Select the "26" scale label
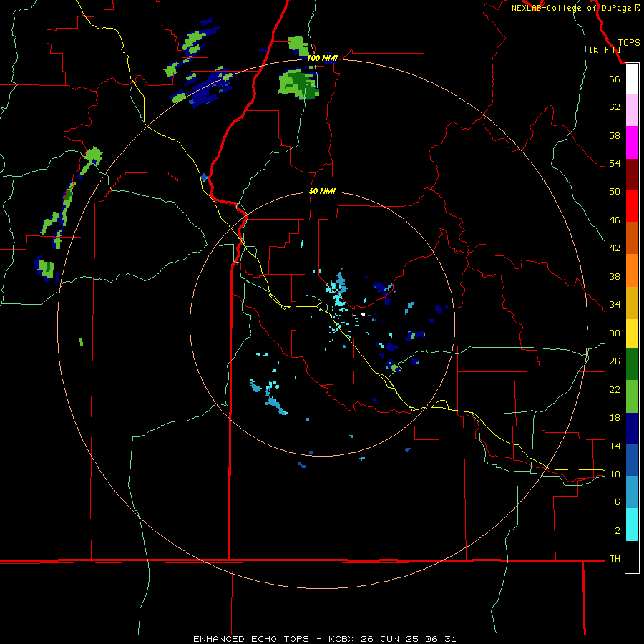Screen dimensions: 644x644 pos(615,361)
